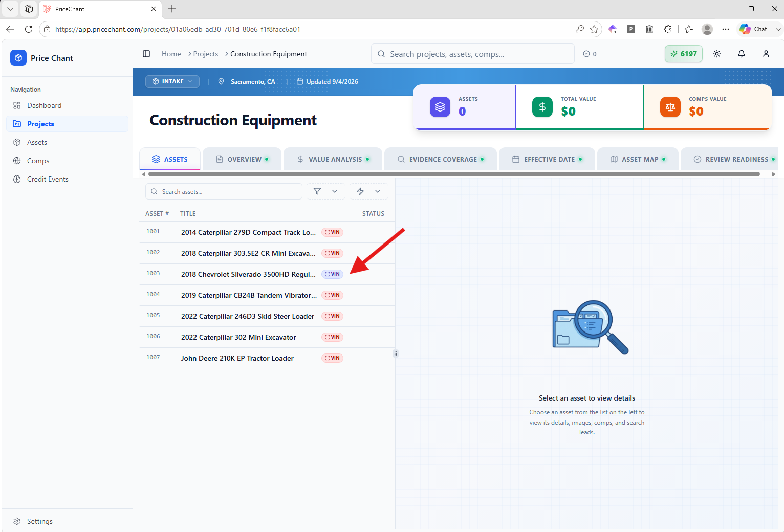Screen dimensions: 784x532
Task: Click the Assets layers icon in summary card
Action: [x=440, y=107]
